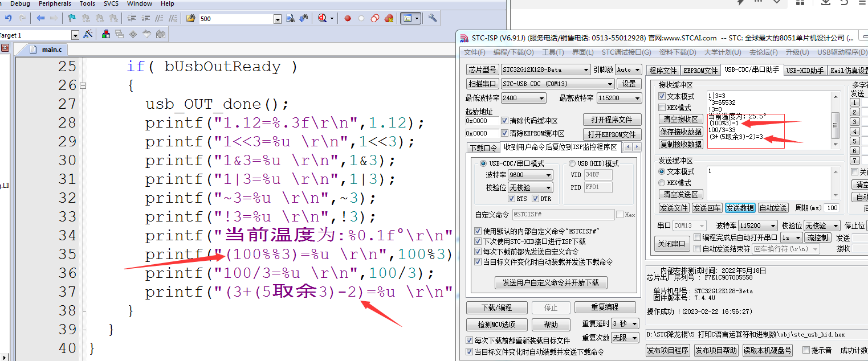
Task: Click the Incremental Find binoculars icon
Action: click(304, 18)
